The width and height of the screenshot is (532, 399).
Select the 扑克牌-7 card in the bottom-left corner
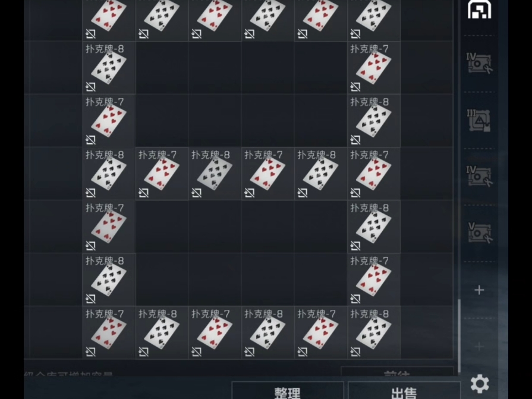109,332
